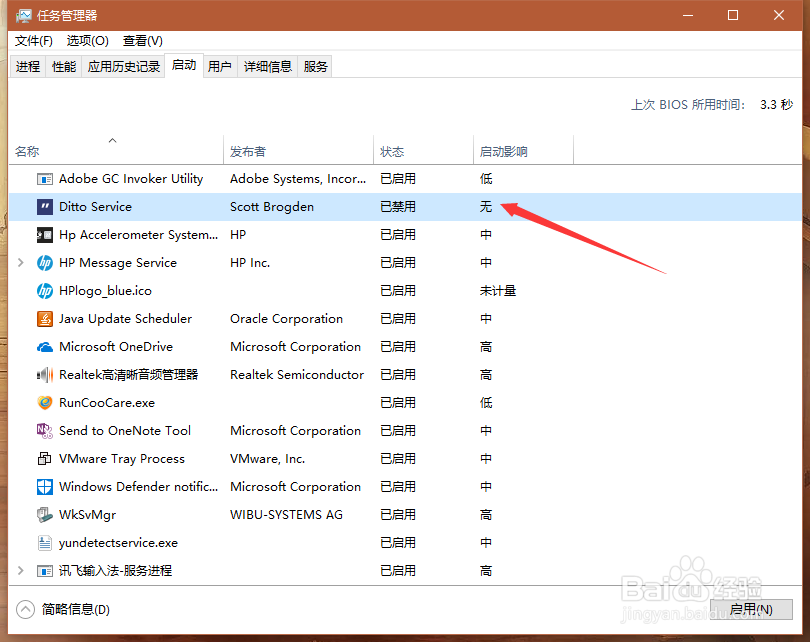
Task: Select the yundetectservice.exe row name
Action: point(118,543)
